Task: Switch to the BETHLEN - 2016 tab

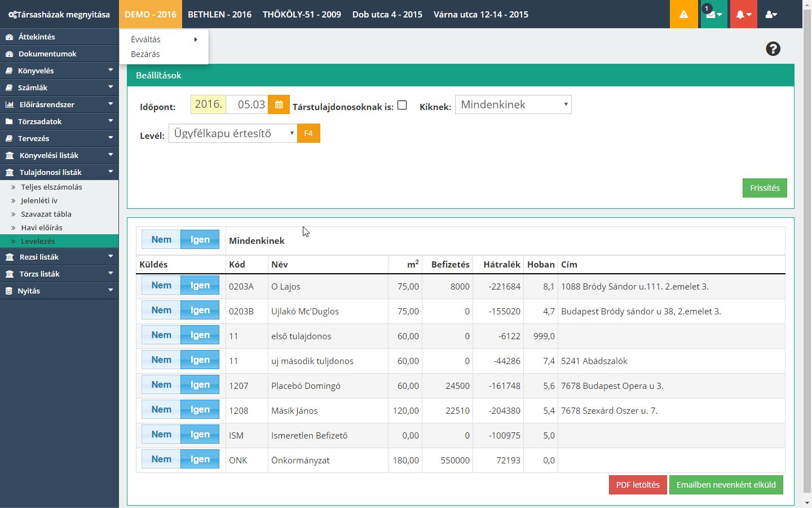Action: [219, 14]
